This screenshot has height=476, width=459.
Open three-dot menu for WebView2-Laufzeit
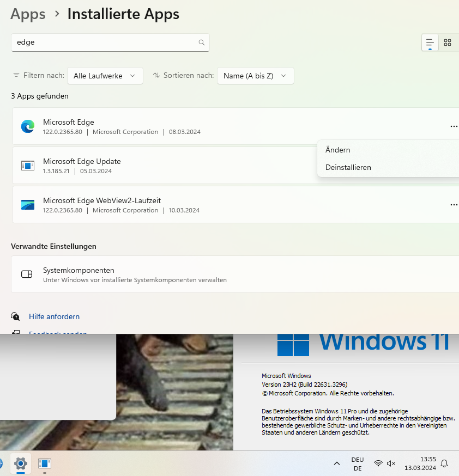(454, 205)
